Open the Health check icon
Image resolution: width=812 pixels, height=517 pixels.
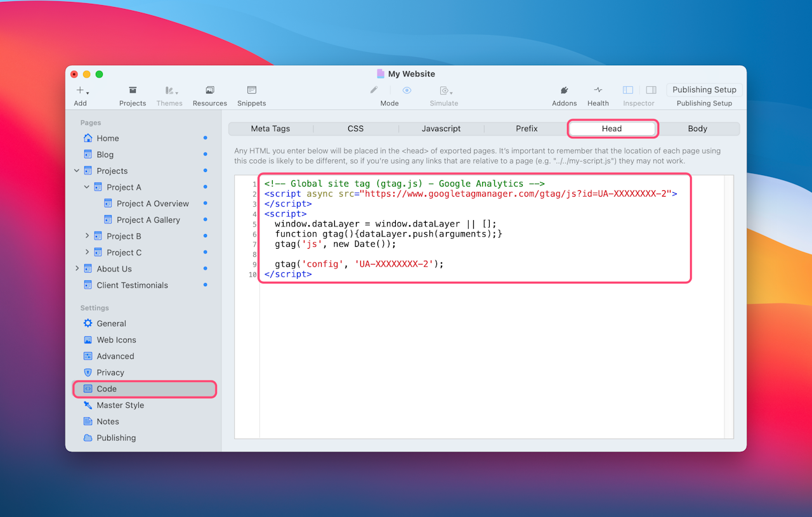click(598, 90)
